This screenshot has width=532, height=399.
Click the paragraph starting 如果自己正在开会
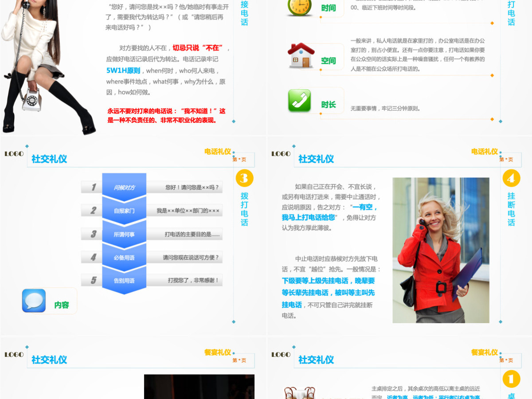click(331, 207)
